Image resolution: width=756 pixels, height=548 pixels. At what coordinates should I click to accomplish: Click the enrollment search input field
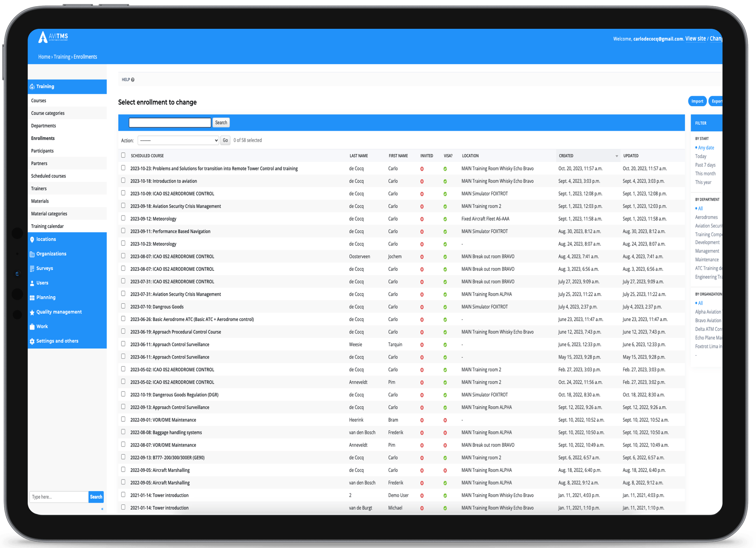170,123
